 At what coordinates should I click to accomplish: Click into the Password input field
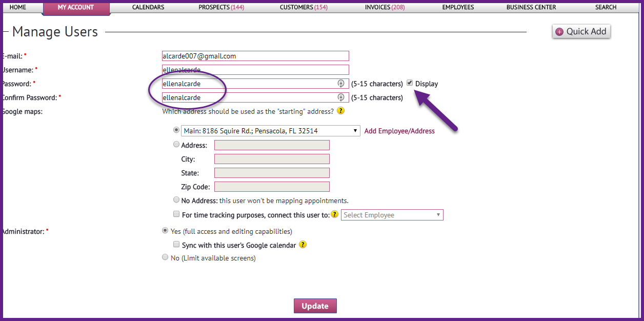(255, 84)
